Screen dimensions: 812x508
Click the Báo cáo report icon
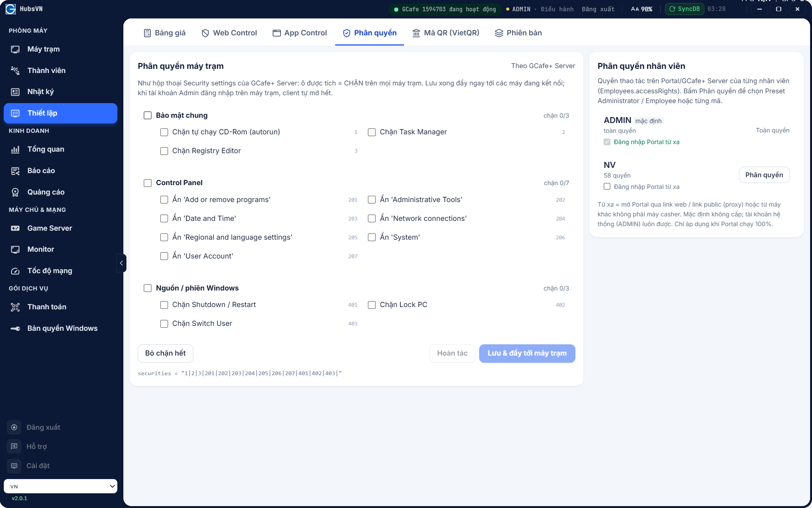click(x=15, y=171)
